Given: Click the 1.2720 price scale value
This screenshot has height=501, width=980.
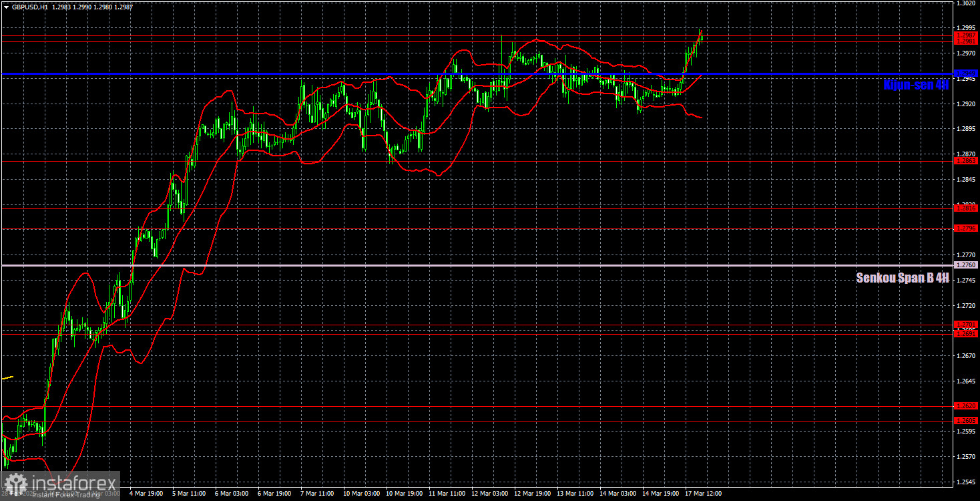Looking at the screenshot, I should (966, 306).
